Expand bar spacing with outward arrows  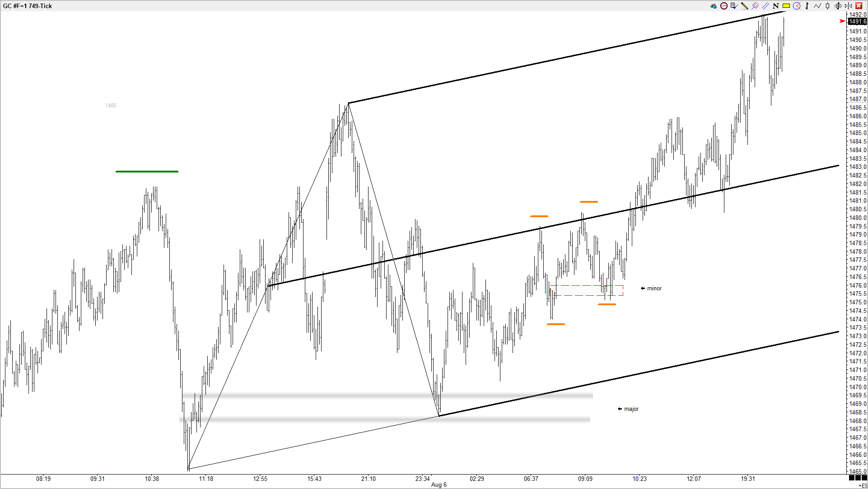click(x=838, y=6)
